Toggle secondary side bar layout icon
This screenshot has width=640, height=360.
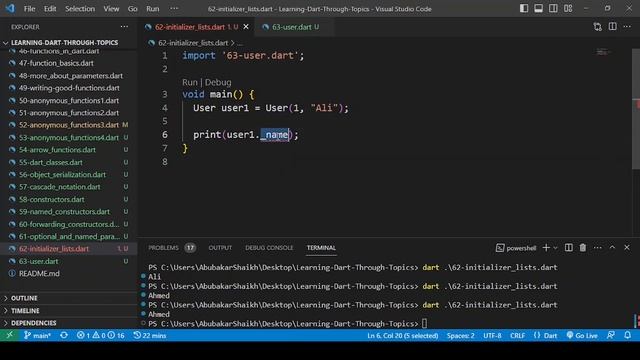(x=553, y=9)
